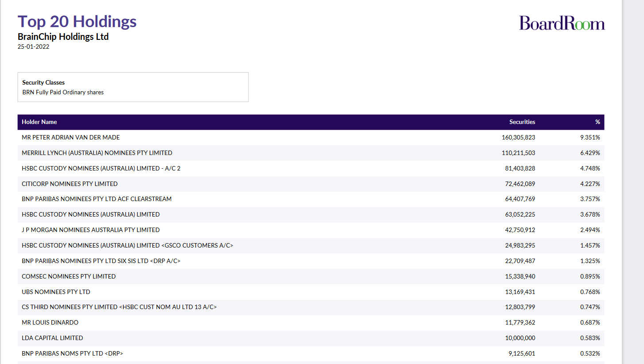
Task: Click percentage 0.583%
Action: (590, 338)
